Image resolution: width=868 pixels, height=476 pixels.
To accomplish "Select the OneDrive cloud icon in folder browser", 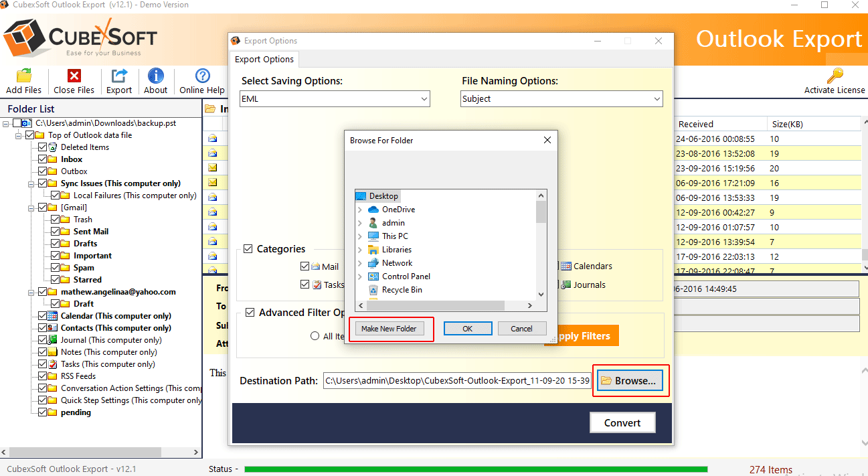I will click(x=373, y=210).
